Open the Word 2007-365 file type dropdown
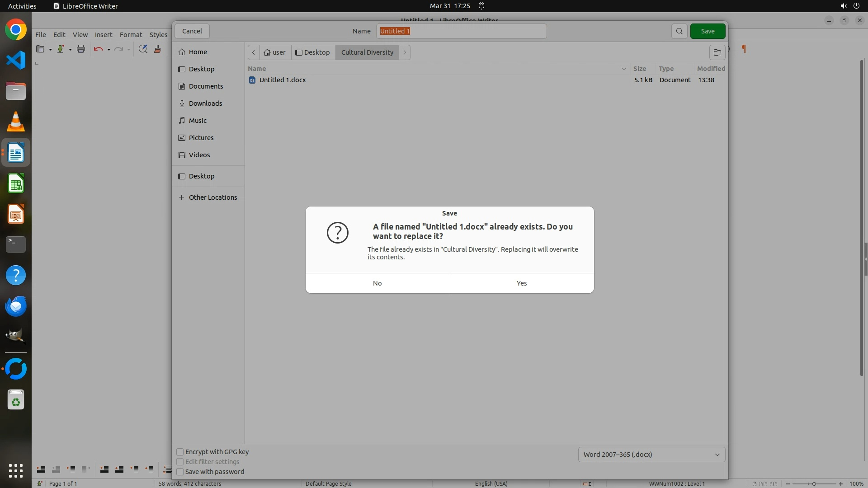Image resolution: width=868 pixels, height=488 pixels. tap(651, 455)
